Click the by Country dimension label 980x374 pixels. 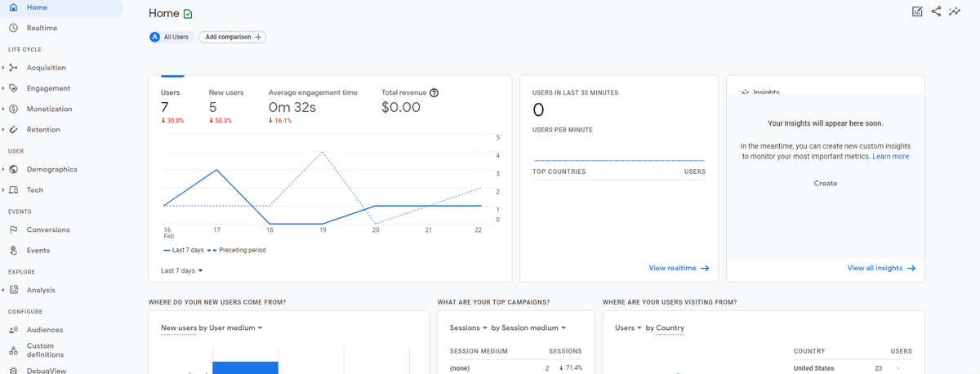click(x=665, y=327)
